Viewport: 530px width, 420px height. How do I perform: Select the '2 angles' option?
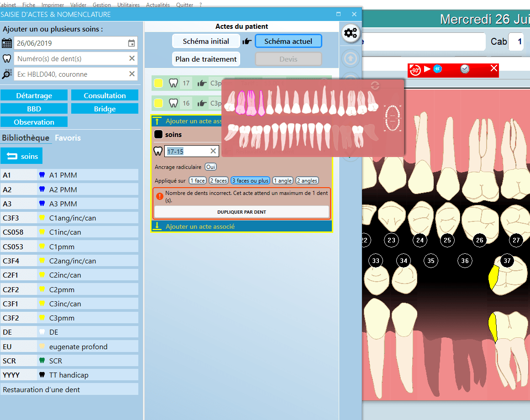[x=307, y=181]
